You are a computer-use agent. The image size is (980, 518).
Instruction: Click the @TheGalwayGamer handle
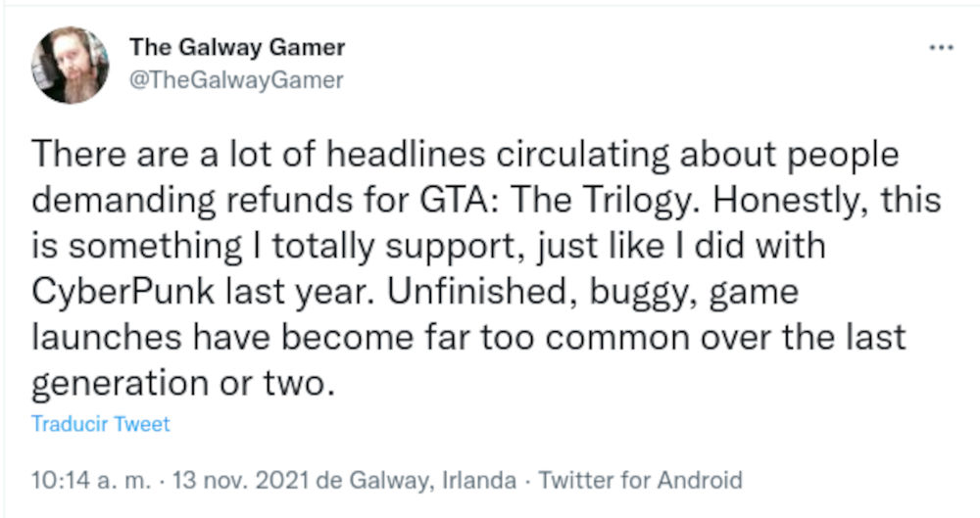coord(236,80)
